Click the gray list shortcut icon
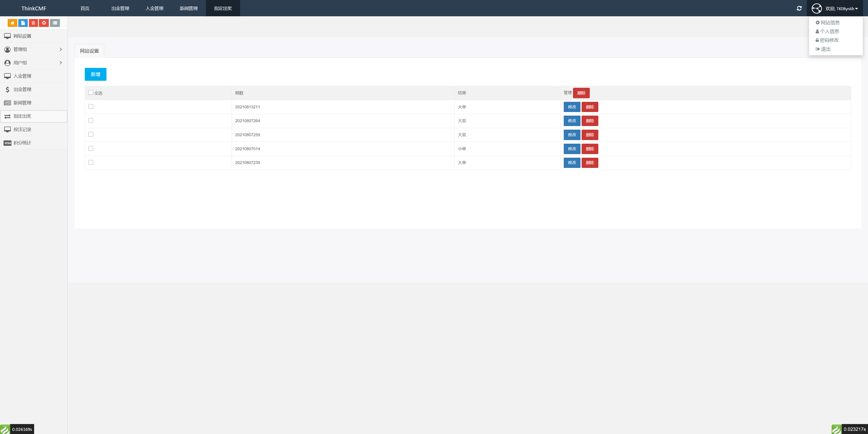Image resolution: width=868 pixels, height=434 pixels. pyautogui.click(x=55, y=23)
